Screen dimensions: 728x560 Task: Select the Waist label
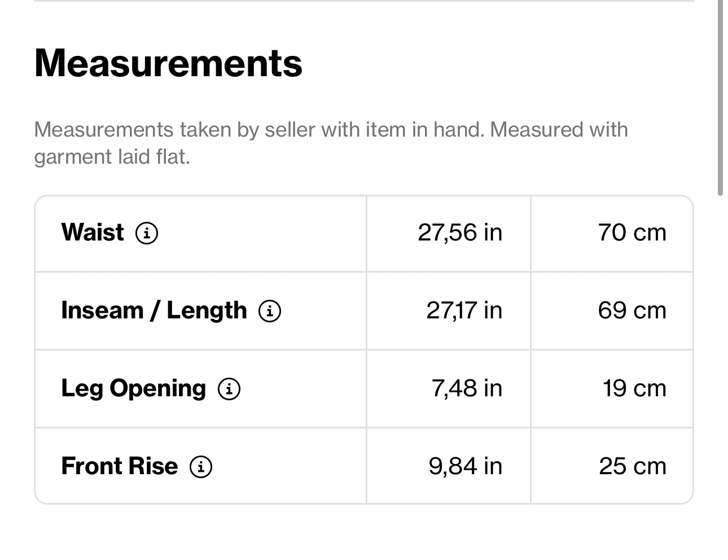[93, 233]
